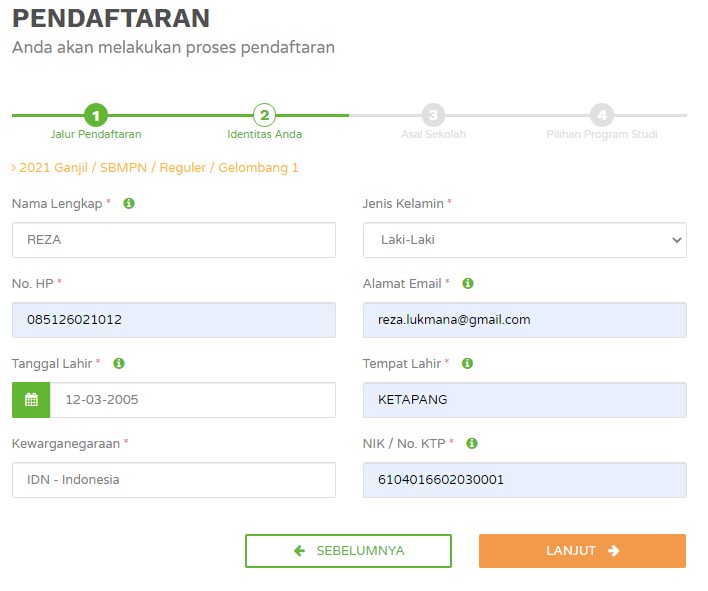Click the 2021 Ganjil / SBMPN breadcrumb link

(x=157, y=168)
